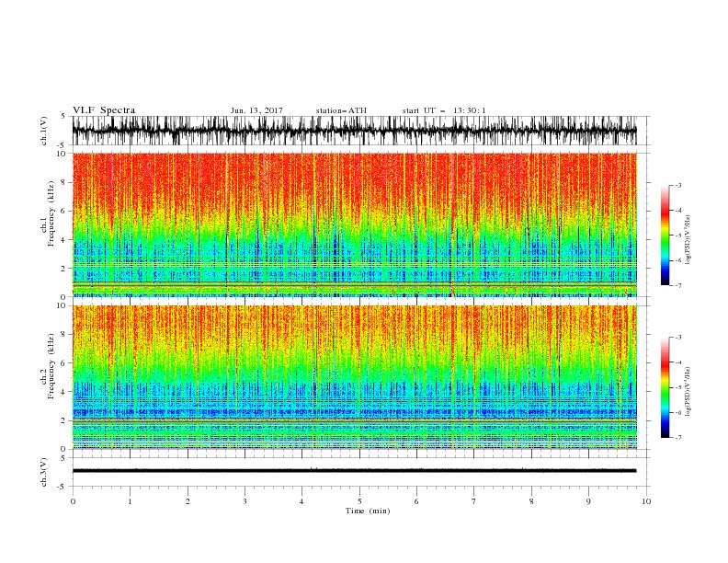Click the time axis tick label '9'
This screenshot has width=728, height=563.
click(x=588, y=501)
